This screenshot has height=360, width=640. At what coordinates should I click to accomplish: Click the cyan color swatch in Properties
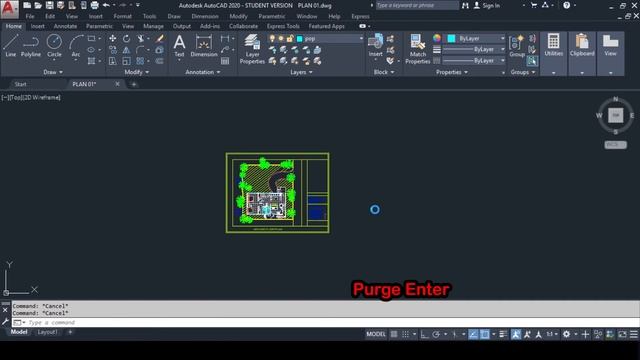[x=451, y=38]
